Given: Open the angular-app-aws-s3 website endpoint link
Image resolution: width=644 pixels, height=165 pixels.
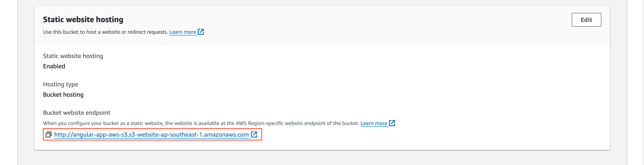Looking at the screenshot, I should (x=152, y=134).
